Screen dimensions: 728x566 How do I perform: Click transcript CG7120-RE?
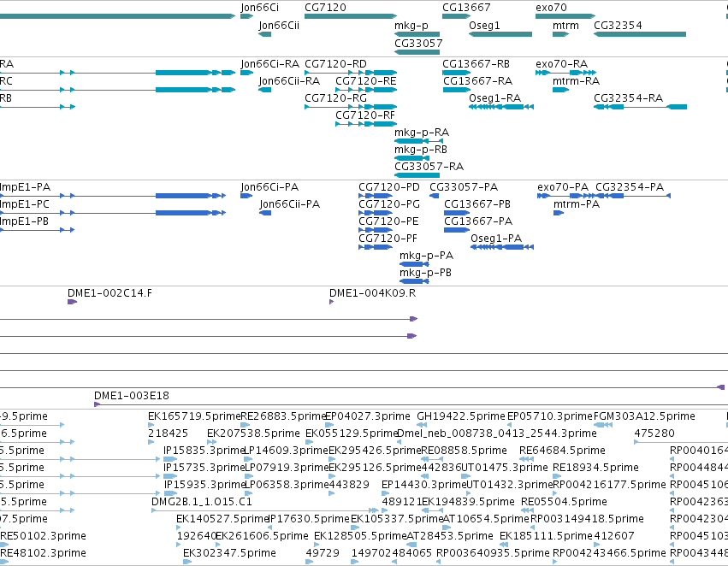pos(366,90)
